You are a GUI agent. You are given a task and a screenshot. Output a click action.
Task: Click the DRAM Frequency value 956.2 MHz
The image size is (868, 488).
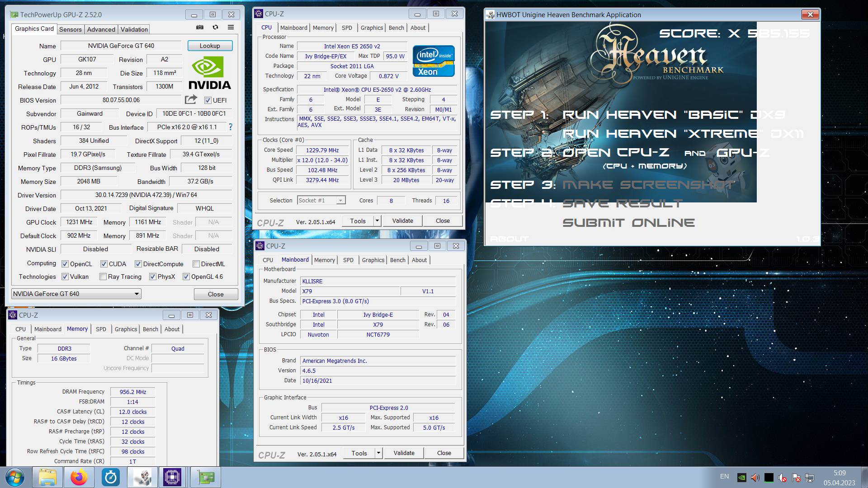point(132,392)
